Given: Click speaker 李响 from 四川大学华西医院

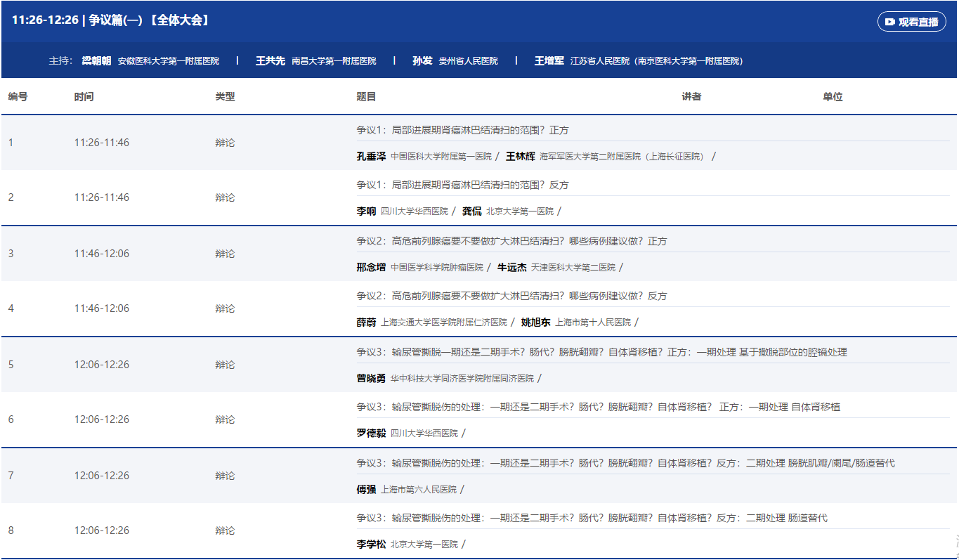Looking at the screenshot, I should coord(366,211).
